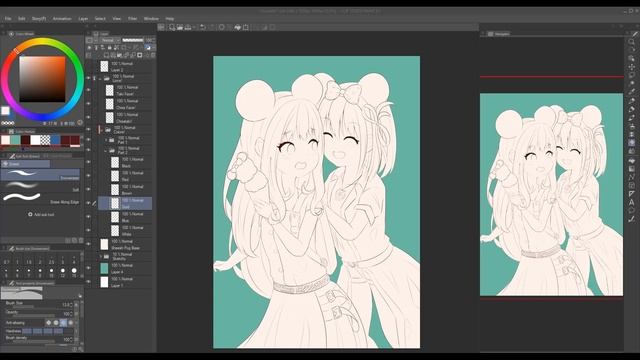Choose the strongest anti-aliasing option
The width and height of the screenshot is (640, 360).
pyautogui.click(x=71, y=323)
